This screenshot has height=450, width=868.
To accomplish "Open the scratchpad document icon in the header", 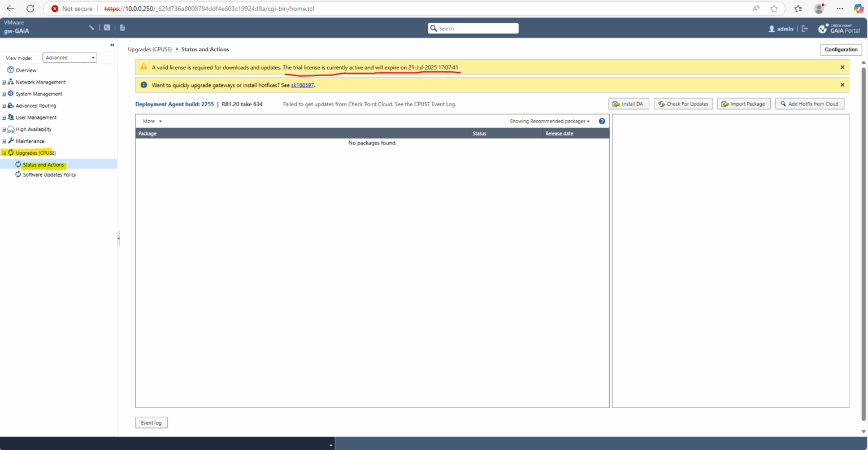I will pos(122,27).
